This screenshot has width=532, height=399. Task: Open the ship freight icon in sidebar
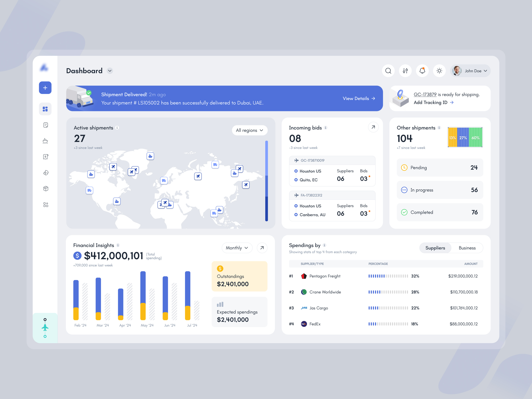(x=45, y=141)
